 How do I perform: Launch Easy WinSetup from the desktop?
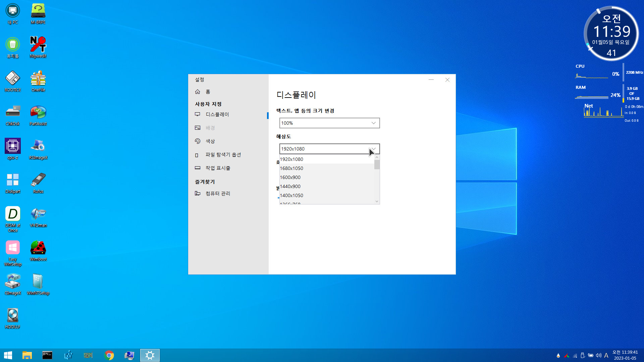click(13, 253)
